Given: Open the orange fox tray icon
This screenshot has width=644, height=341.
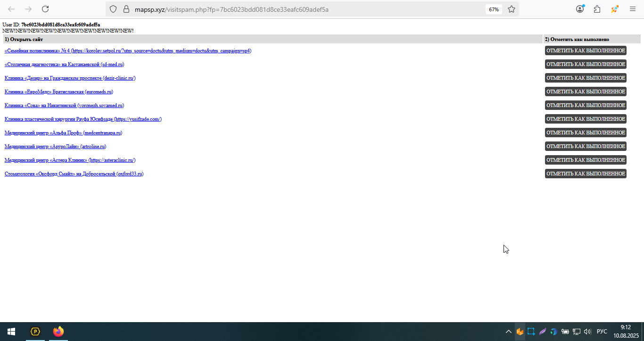Looking at the screenshot, I should 520,332.
